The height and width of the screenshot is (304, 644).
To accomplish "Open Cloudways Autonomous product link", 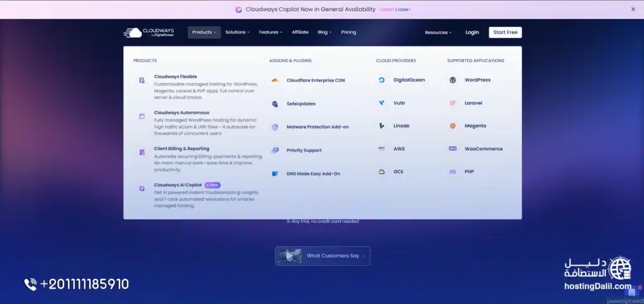I will [181, 113].
